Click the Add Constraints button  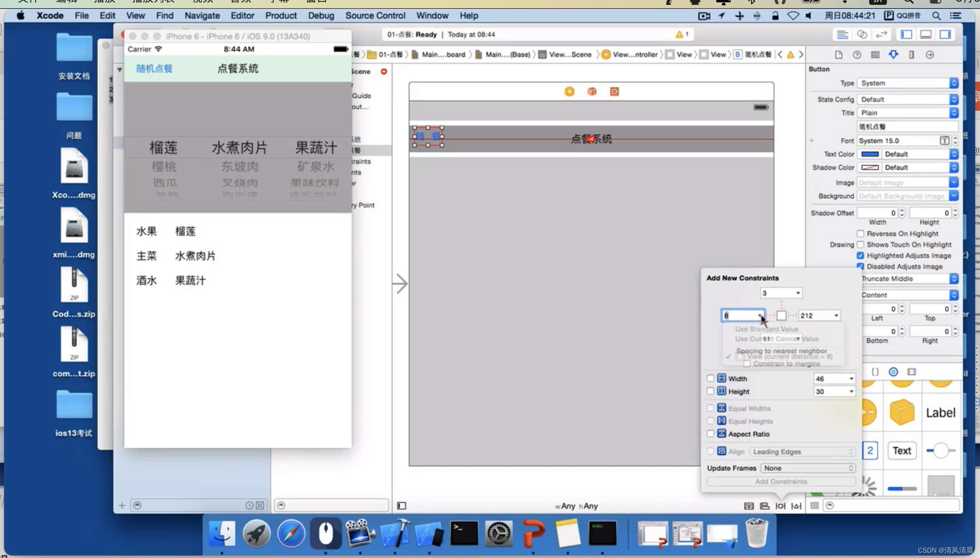(781, 482)
